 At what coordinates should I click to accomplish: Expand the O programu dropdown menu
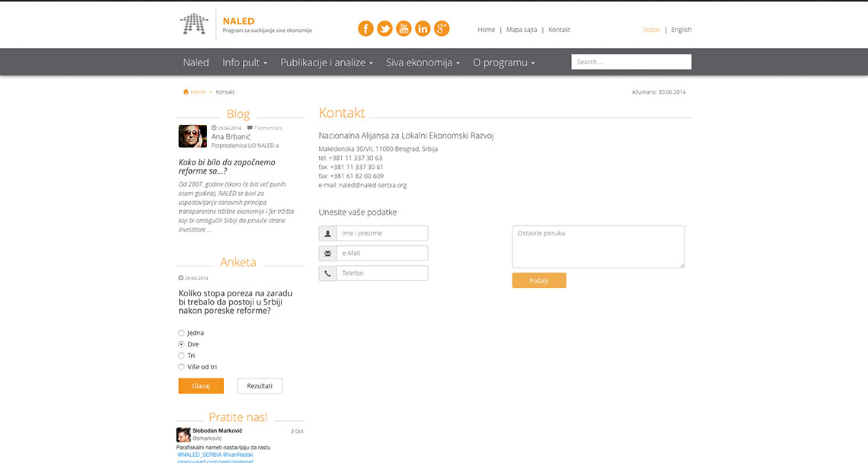(504, 62)
